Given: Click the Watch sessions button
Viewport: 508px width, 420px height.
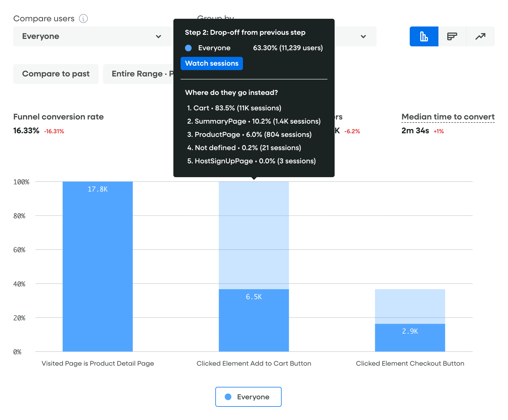Looking at the screenshot, I should point(211,63).
